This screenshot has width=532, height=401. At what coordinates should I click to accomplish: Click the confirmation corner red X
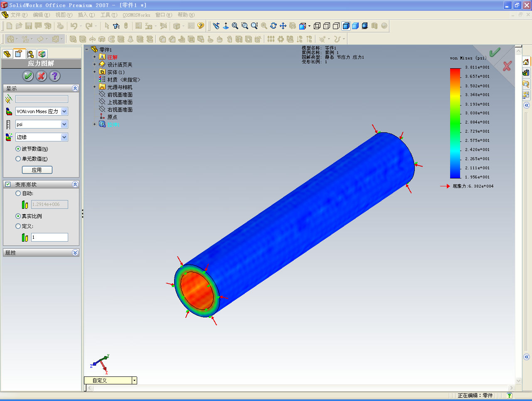[x=507, y=66]
